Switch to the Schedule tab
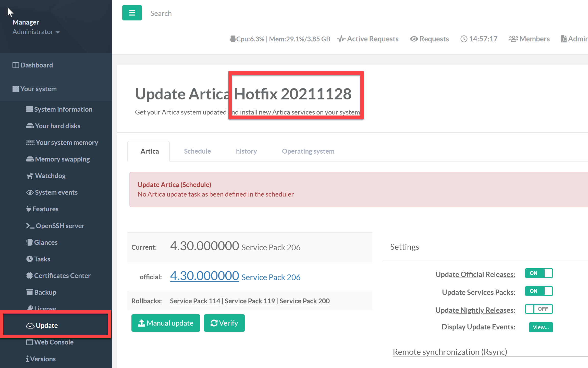Screen dimensions: 588x368 [x=197, y=151]
